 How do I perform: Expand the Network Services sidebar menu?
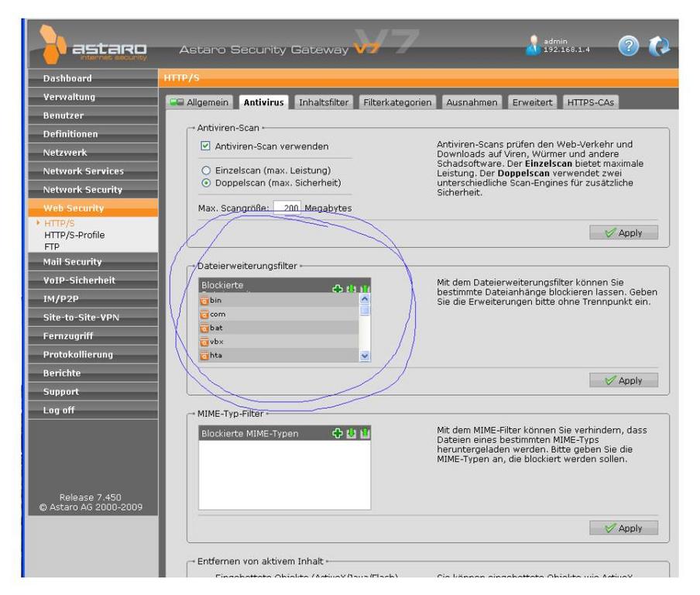click(93, 171)
